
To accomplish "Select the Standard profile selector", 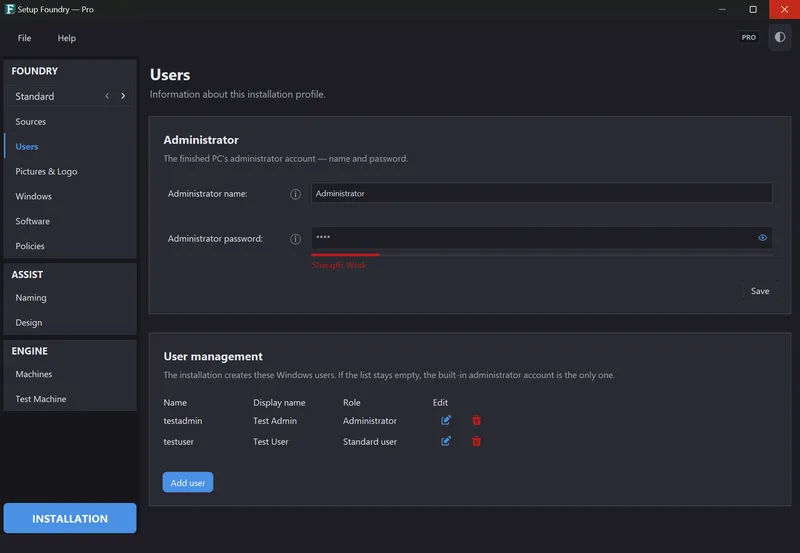I will pyautogui.click(x=70, y=96).
